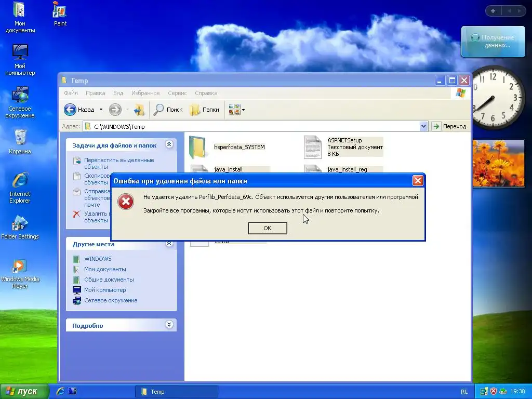Open Мой компьютер desktop icon
532x399 pixels.
[20, 60]
